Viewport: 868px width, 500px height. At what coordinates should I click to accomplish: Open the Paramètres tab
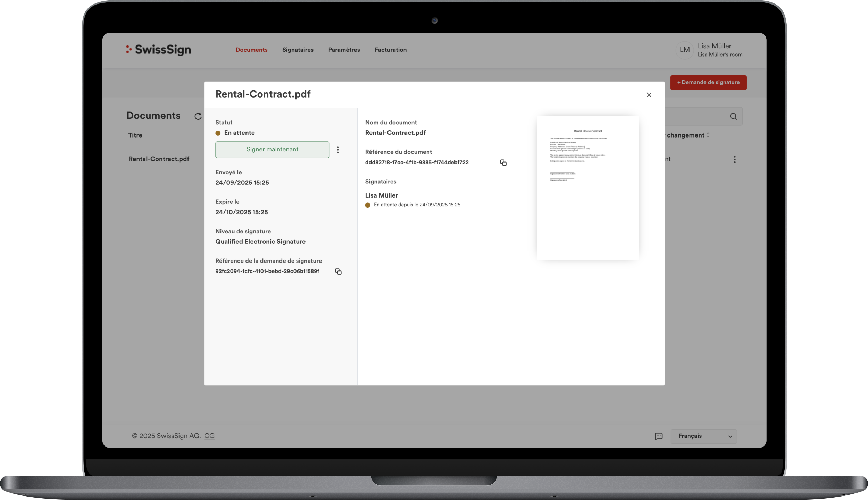tap(344, 50)
